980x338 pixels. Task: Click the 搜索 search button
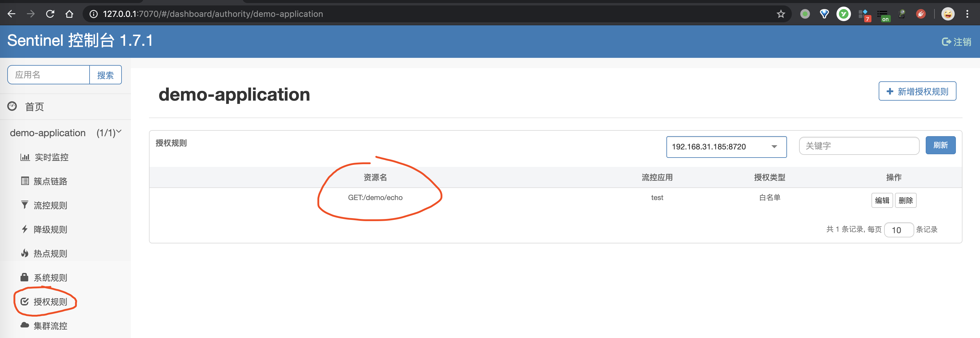[105, 74]
